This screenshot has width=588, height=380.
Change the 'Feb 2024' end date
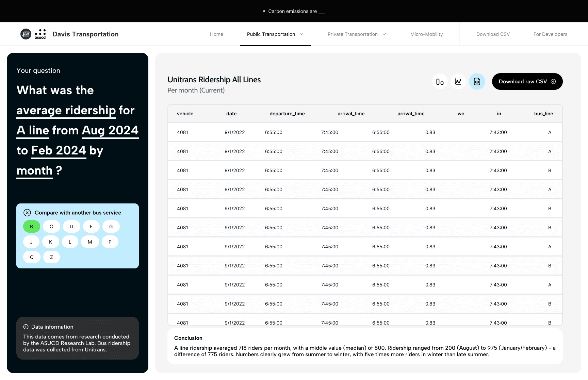(59, 151)
